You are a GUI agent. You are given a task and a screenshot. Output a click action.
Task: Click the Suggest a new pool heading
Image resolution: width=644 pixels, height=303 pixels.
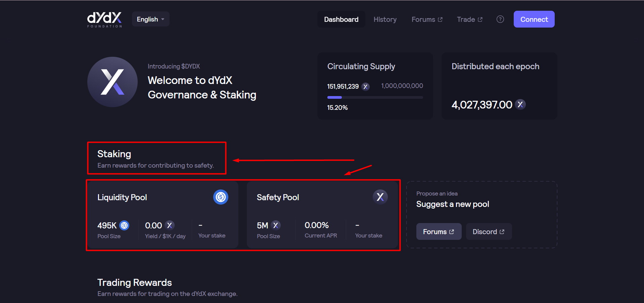click(453, 204)
